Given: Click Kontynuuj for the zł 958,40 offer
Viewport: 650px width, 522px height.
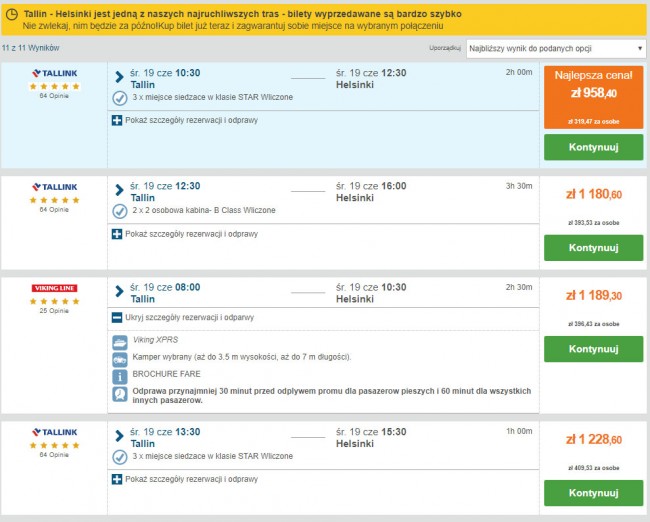Looking at the screenshot, I should pyautogui.click(x=593, y=147).
